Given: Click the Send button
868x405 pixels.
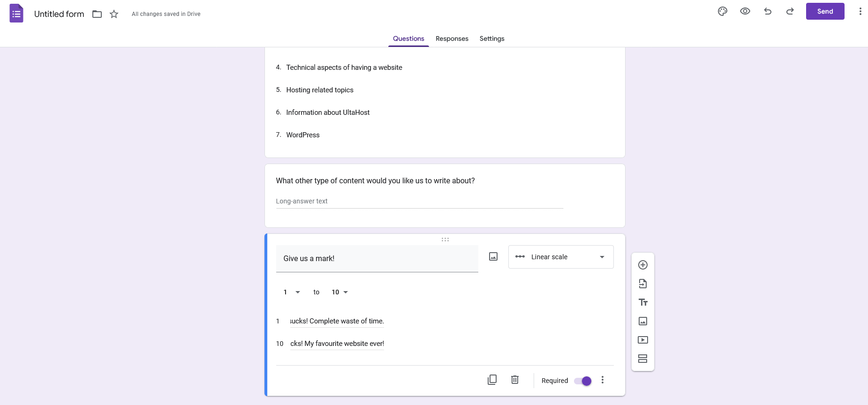Looking at the screenshot, I should tap(825, 11).
